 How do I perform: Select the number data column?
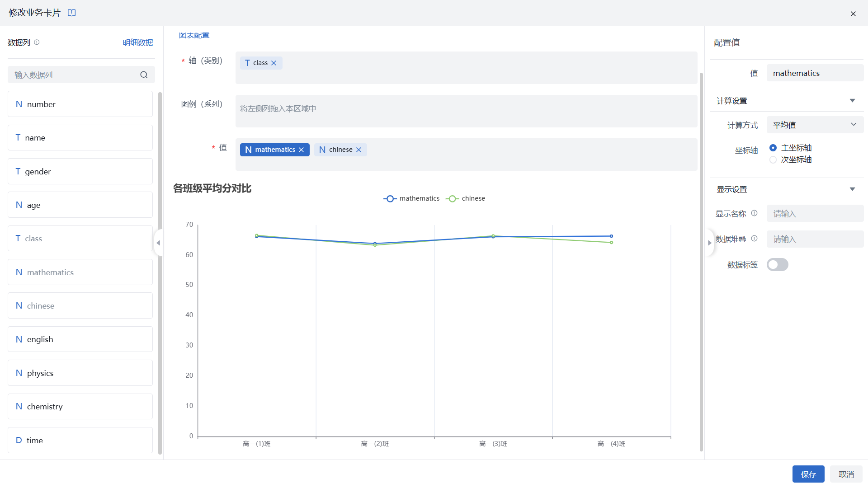(80, 104)
